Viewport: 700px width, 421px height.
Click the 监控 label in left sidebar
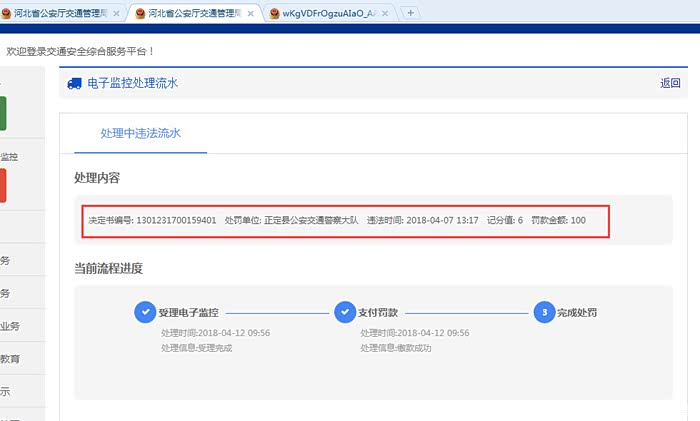[9, 157]
